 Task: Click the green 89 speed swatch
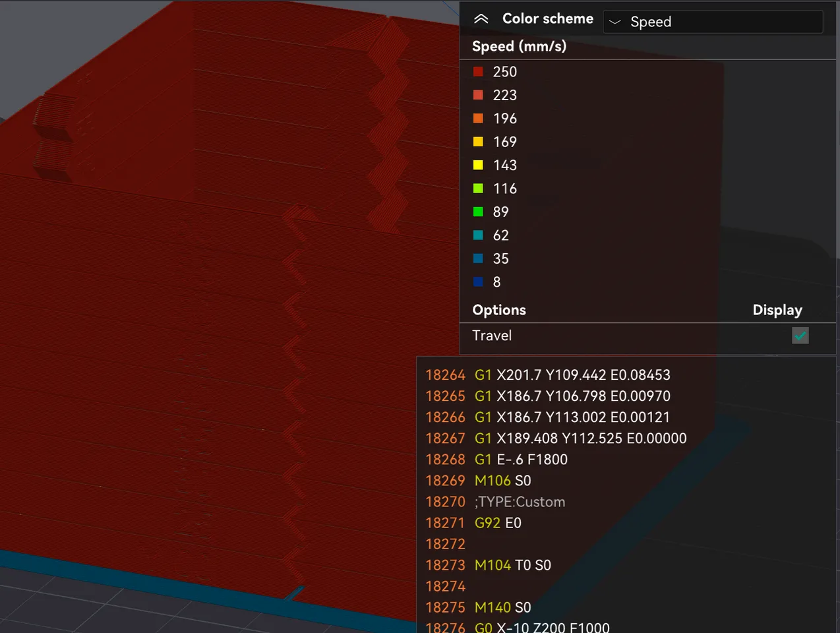coord(478,211)
